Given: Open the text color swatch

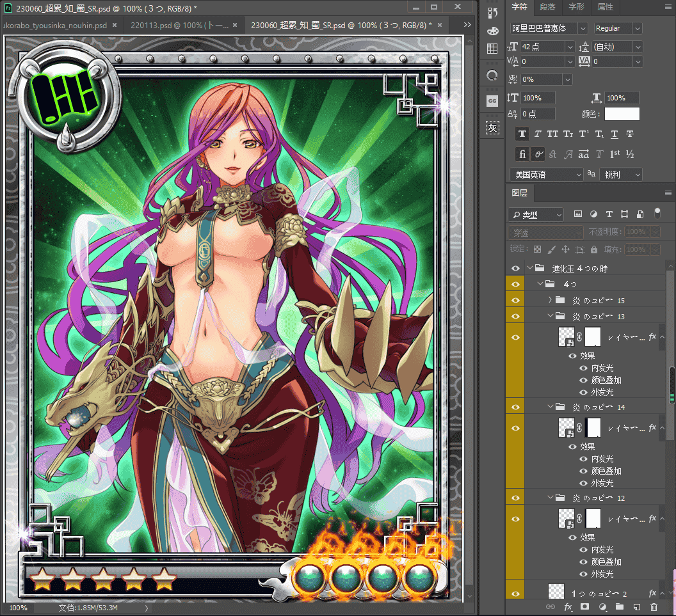Looking at the screenshot, I should point(622,114).
